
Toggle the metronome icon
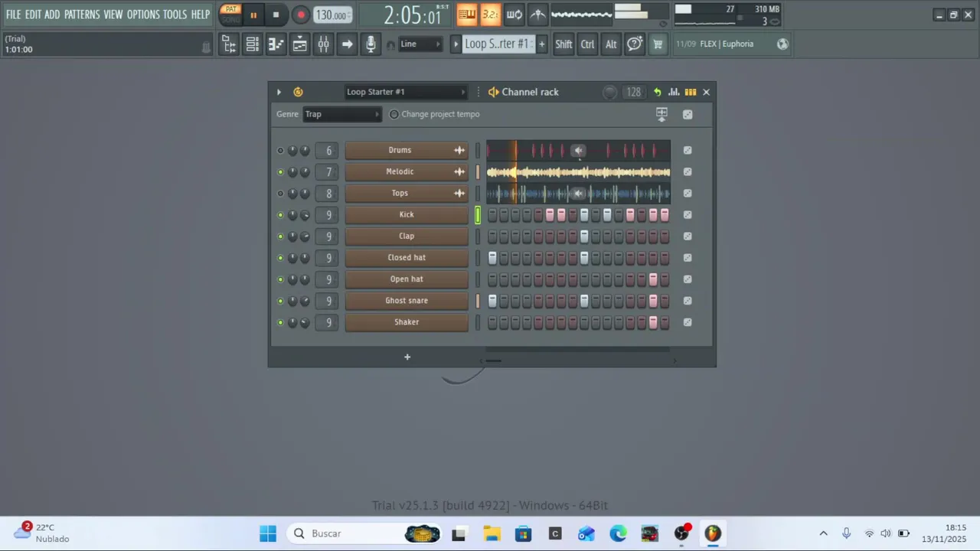pos(539,14)
